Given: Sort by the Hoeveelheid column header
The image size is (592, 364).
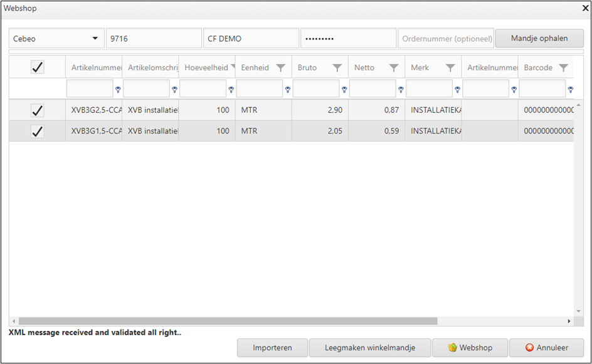Looking at the screenshot, I should [206, 68].
